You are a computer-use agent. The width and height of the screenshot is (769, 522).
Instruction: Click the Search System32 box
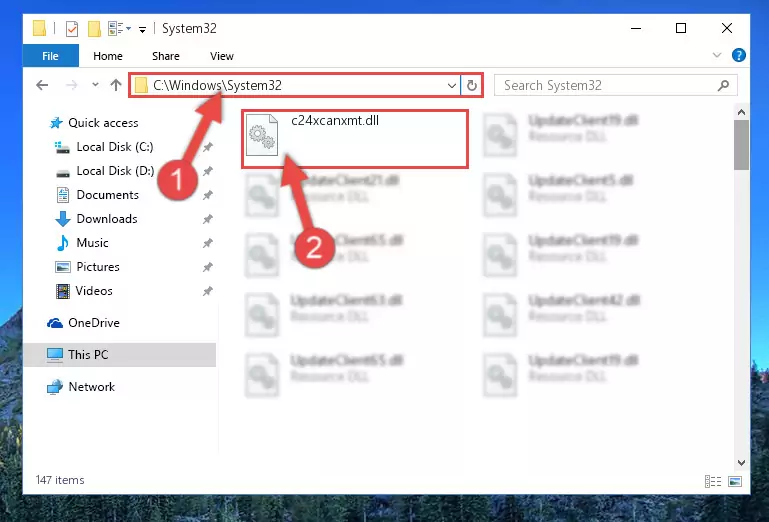coord(615,85)
